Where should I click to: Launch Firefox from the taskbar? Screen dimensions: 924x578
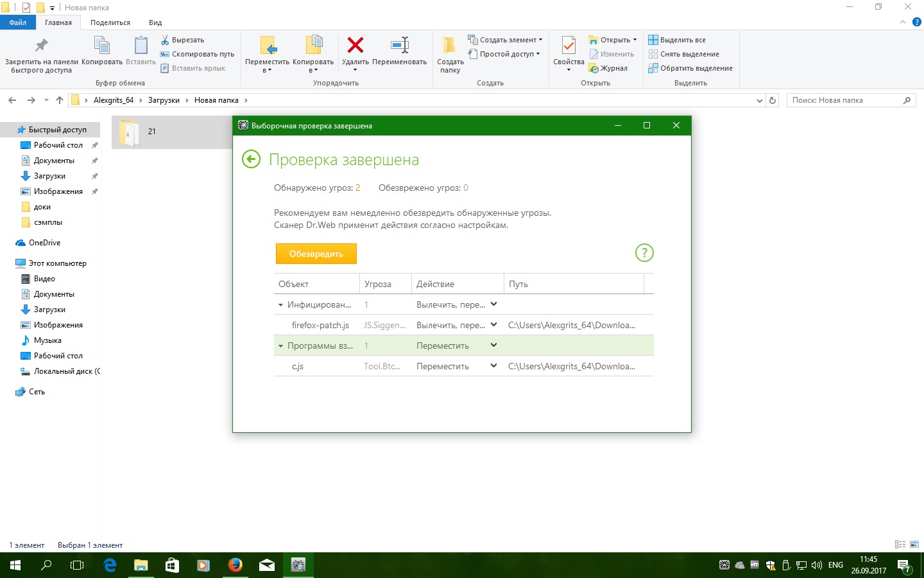(235, 565)
